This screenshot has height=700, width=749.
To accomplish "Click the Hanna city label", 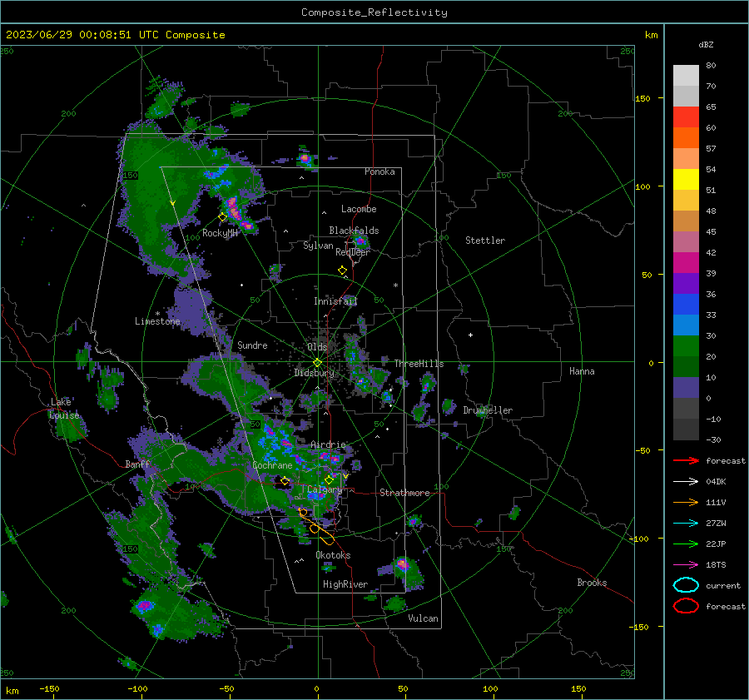I will [582, 371].
